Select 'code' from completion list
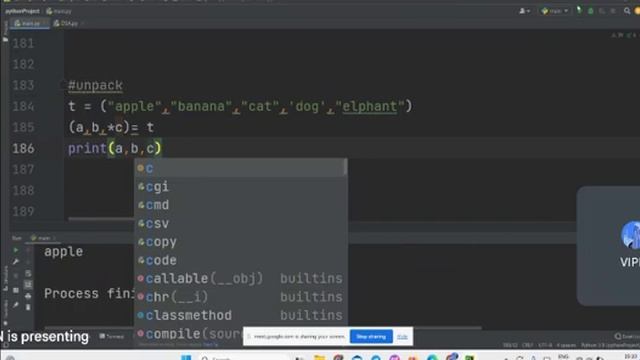This screenshot has height=360, width=640. [x=240, y=260]
